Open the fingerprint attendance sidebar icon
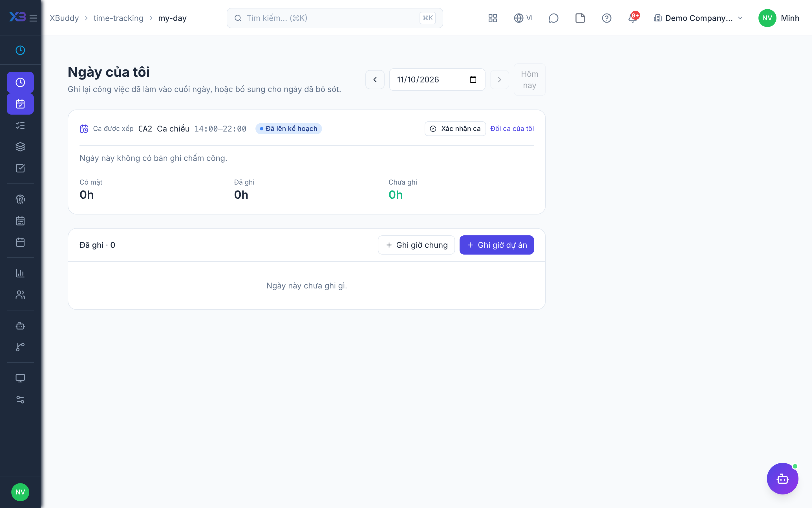 20,199
